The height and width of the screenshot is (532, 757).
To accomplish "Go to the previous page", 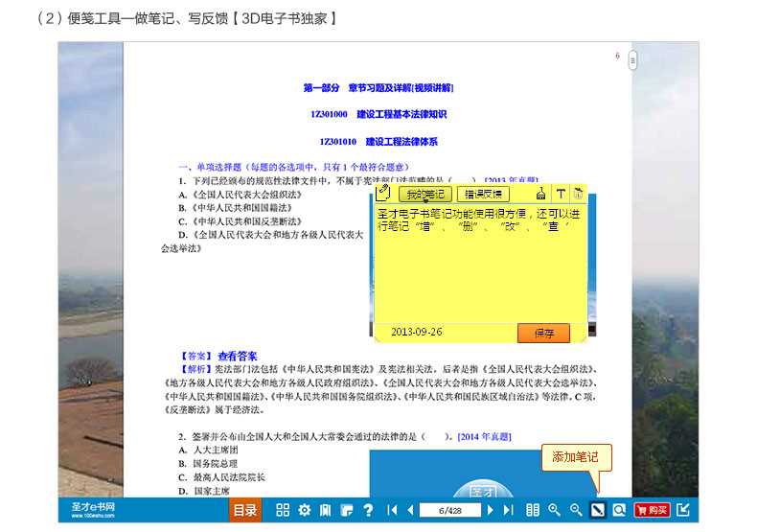I will pos(410,510).
